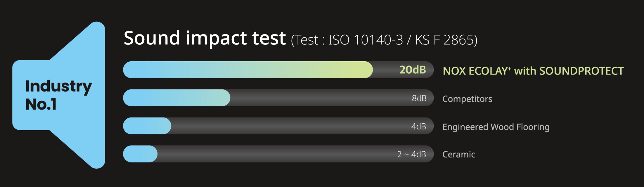Click the 8dB Competitors bar fill

coord(176,98)
